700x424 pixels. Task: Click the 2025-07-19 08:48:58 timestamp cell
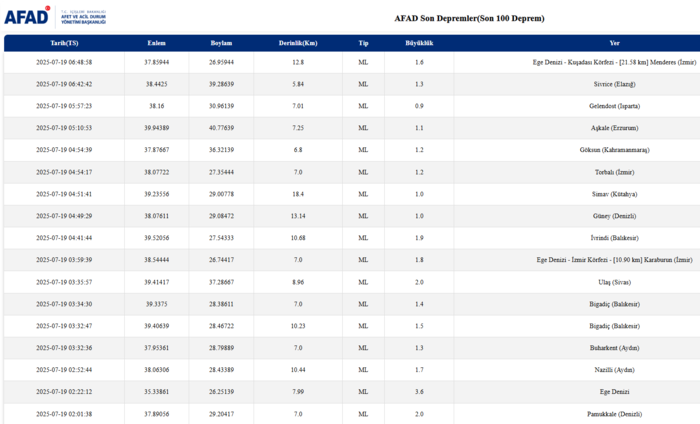64,62
